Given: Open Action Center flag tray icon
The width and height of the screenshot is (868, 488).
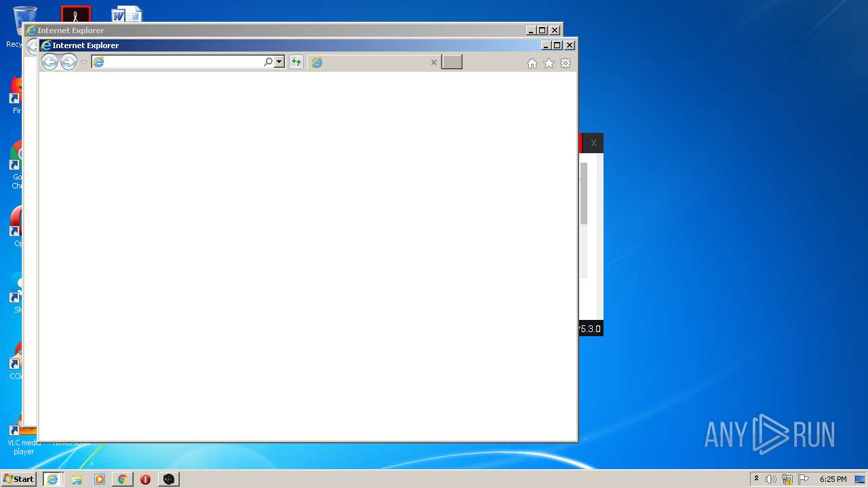Looking at the screenshot, I should click(x=804, y=479).
